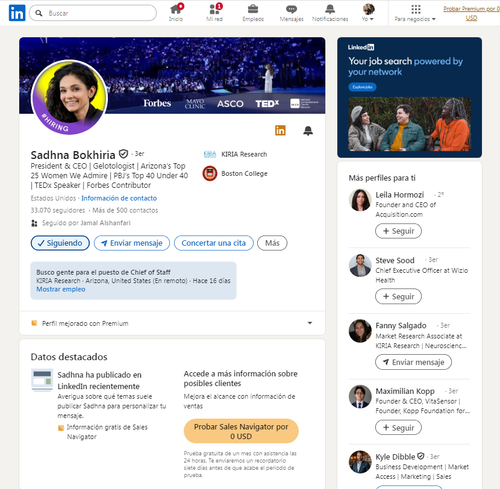The width and height of the screenshot is (500, 489).
Task: Click the KIRIA Research logo icon
Action: click(x=210, y=154)
